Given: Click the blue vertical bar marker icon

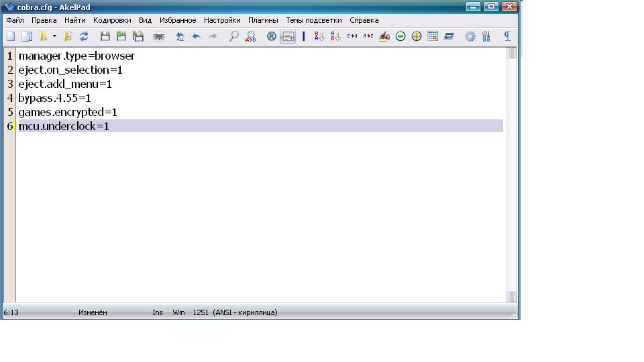Looking at the screenshot, I should [x=303, y=36].
